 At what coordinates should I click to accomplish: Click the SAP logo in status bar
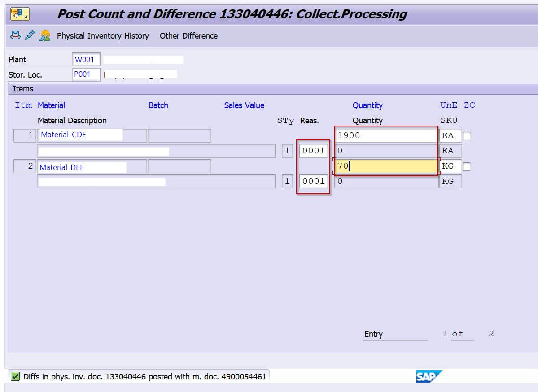[x=429, y=377]
